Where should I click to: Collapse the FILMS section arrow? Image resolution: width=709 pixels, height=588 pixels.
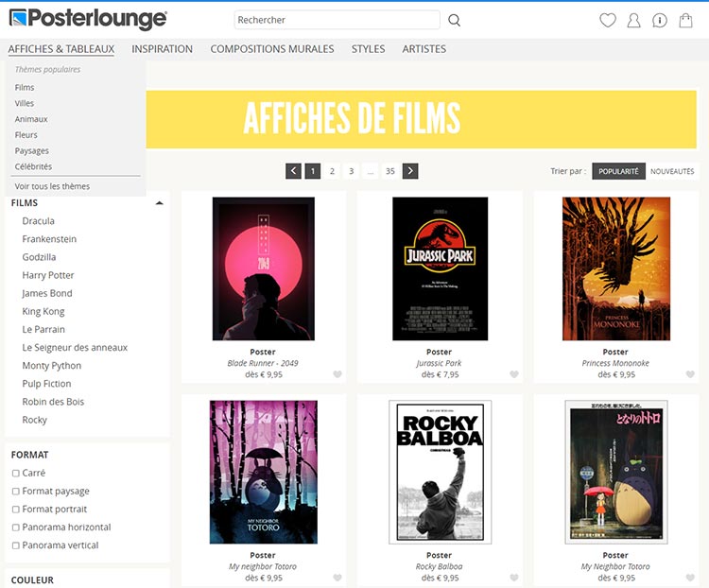(x=159, y=203)
